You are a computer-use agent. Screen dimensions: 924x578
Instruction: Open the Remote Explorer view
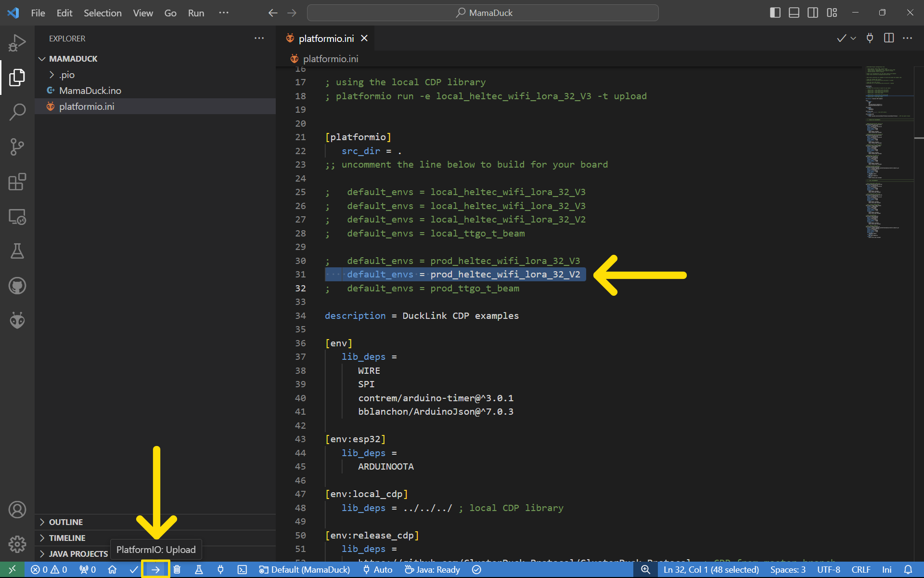[17, 217]
